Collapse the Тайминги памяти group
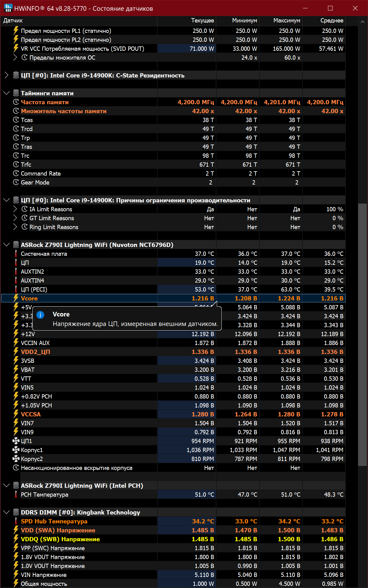This screenshot has height=588, width=368. point(6,93)
